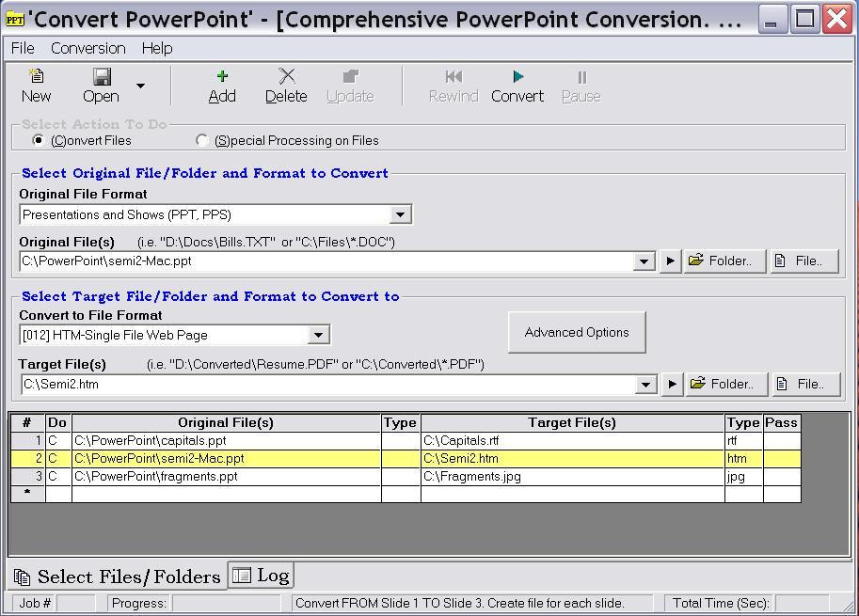This screenshot has width=859, height=616.
Task: Click Folder.. button for Original File(s)
Action: [724, 261]
